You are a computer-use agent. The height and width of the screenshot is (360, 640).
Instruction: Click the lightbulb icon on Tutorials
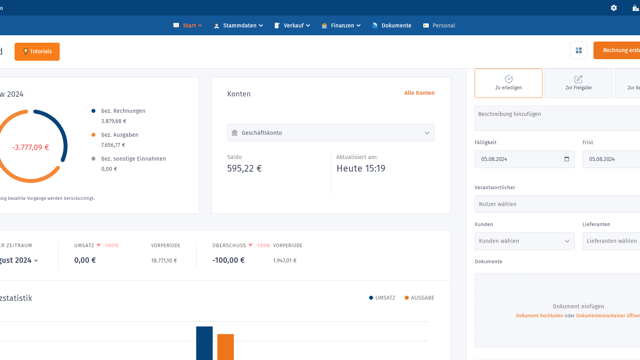point(25,51)
